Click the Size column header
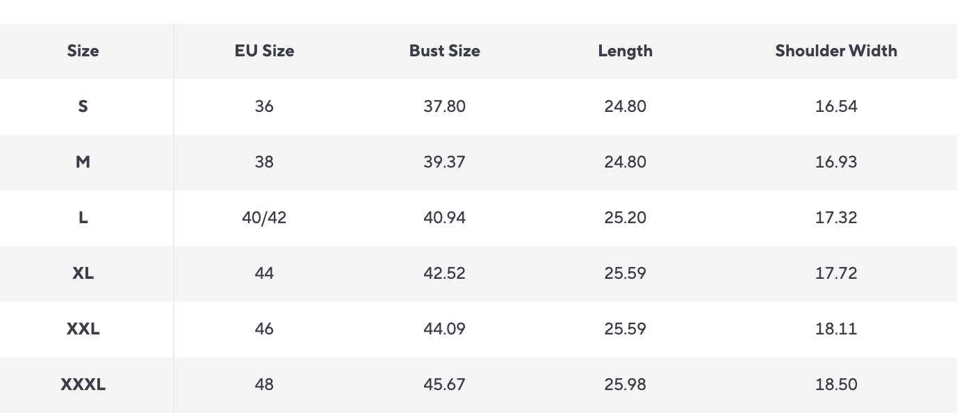This screenshot has height=420, width=980. (x=83, y=51)
